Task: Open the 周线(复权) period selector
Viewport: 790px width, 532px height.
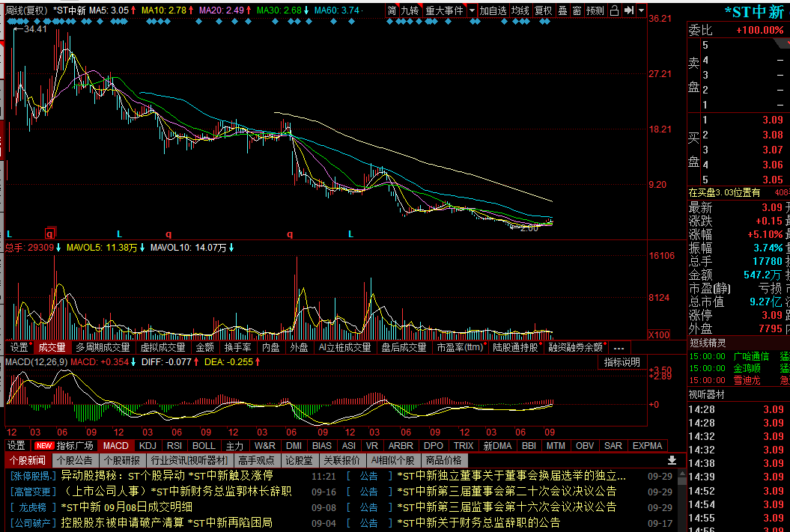Action: [26, 10]
